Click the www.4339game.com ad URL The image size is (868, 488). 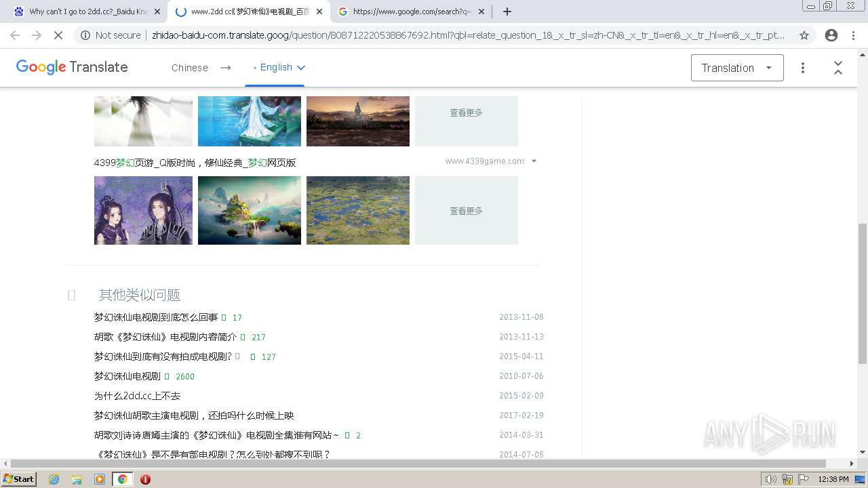484,161
